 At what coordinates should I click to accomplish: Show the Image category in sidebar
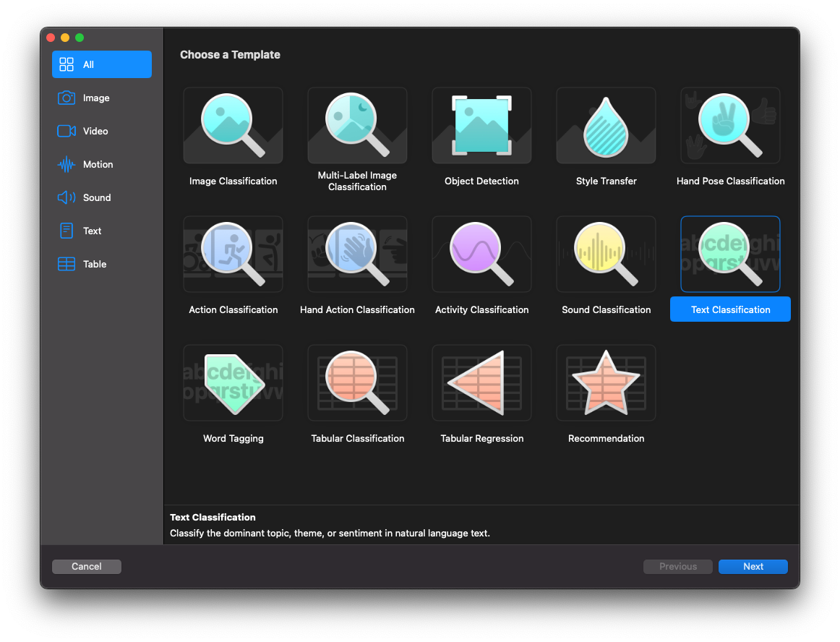point(96,98)
